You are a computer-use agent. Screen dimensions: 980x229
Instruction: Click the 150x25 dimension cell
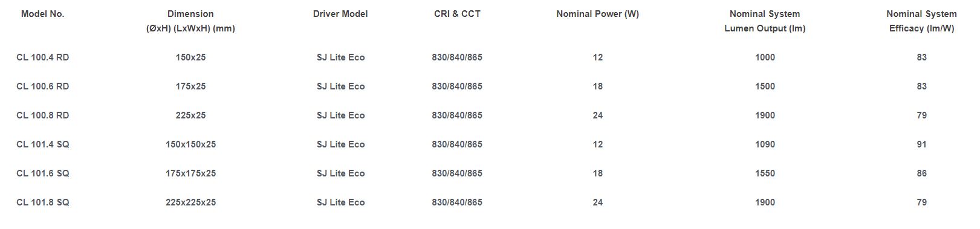click(x=190, y=57)
